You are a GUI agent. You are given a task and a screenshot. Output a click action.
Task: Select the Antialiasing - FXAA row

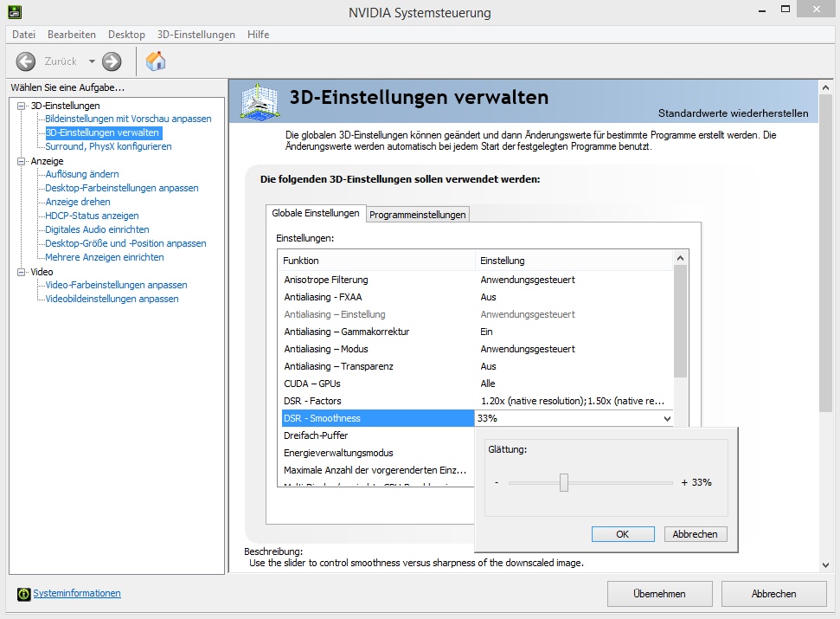click(477, 297)
